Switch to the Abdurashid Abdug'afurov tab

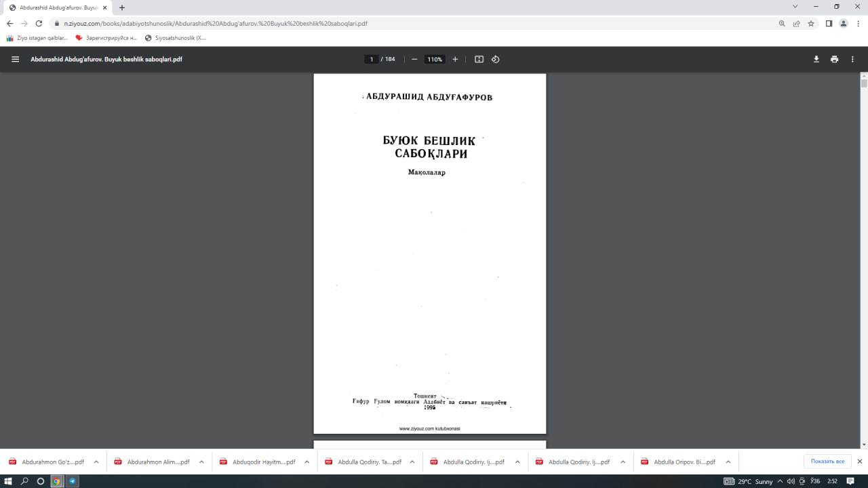click(x=51, y=7)
